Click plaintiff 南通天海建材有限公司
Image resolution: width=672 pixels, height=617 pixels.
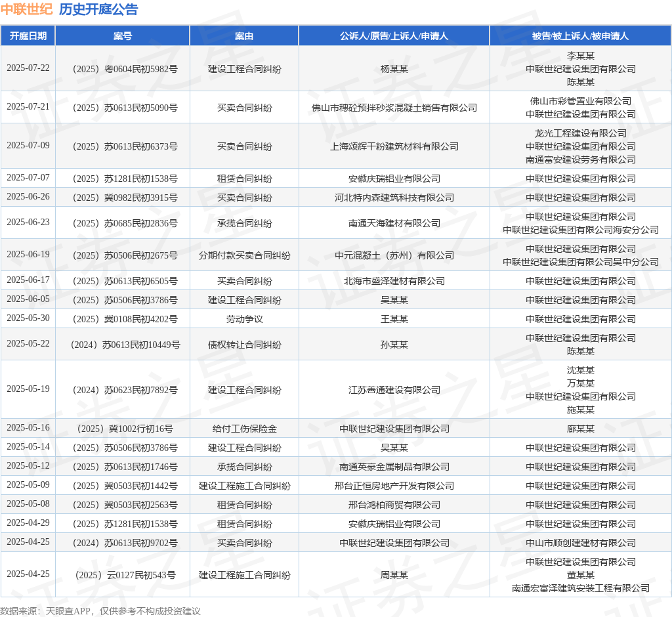394,223
